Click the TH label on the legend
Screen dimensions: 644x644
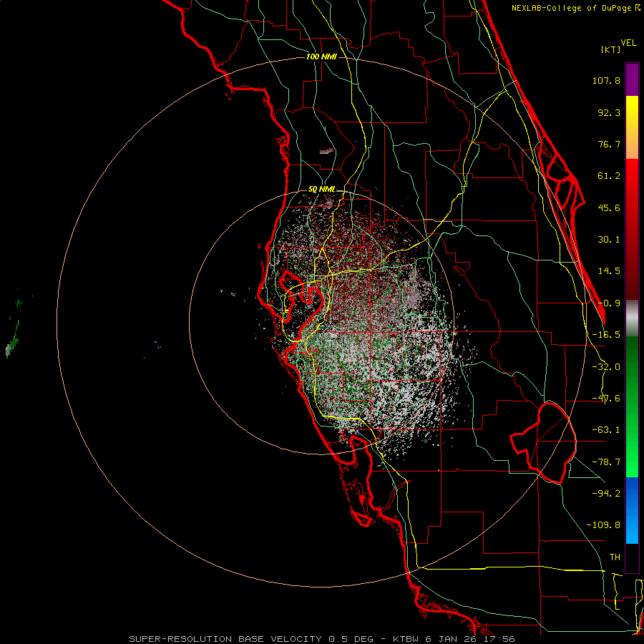(615, 557)
